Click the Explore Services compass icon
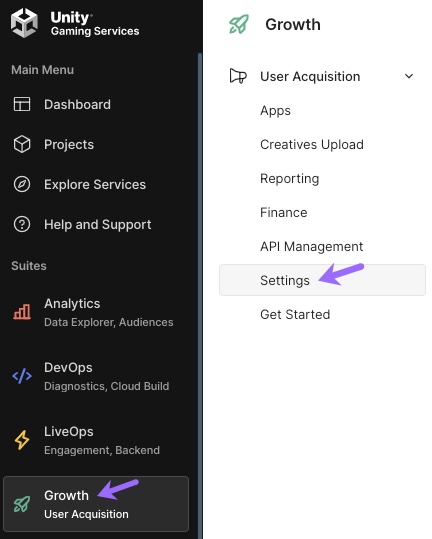The height and width of the screenshot is (539, 432). 22,184
